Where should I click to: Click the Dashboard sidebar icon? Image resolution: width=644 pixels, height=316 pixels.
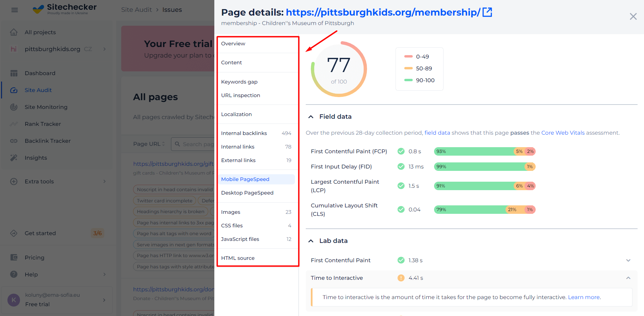pos(14,73)
